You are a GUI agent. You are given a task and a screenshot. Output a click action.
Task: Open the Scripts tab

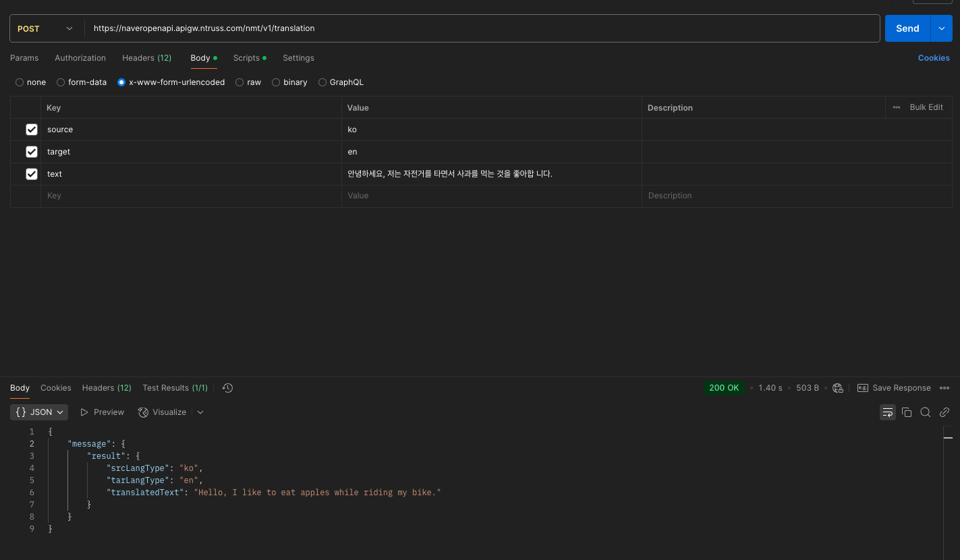coord(250,58)
